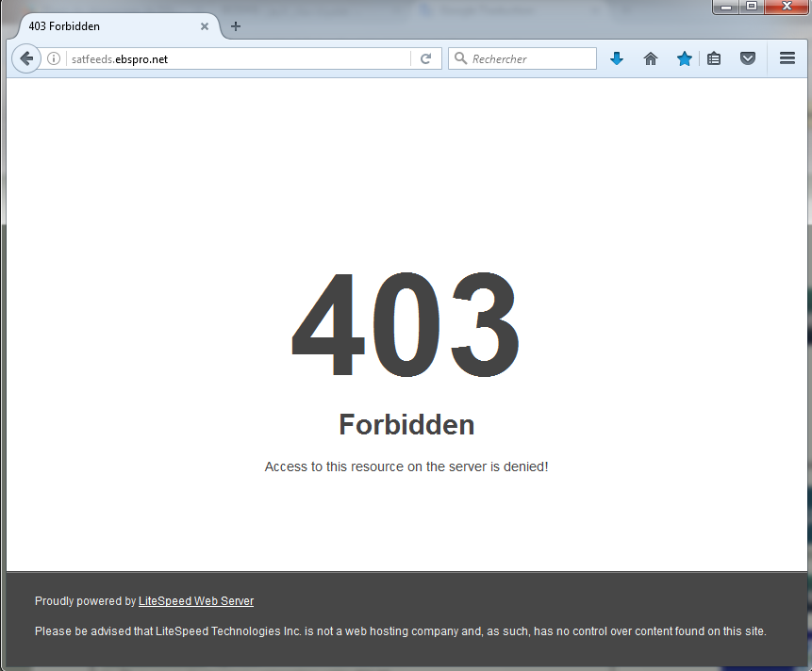Bookmark this page with the star icon
The image size is (812, 671).
point(684,58)
